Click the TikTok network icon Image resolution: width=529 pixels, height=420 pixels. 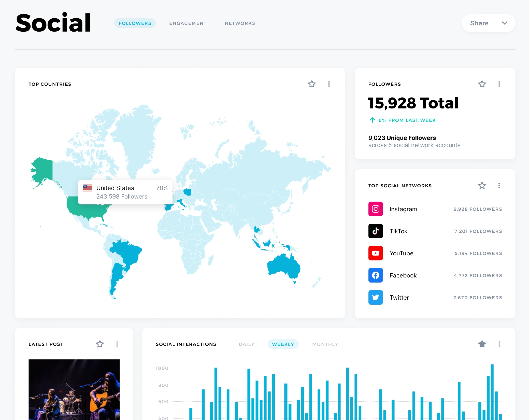click(375, 231)
